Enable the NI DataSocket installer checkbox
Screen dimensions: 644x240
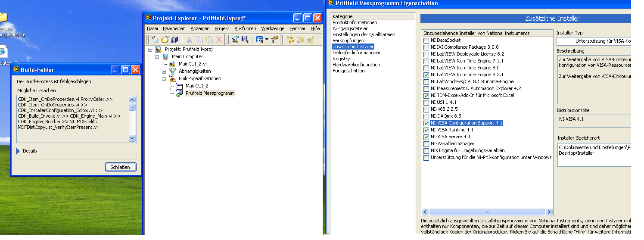click(426, 41)
